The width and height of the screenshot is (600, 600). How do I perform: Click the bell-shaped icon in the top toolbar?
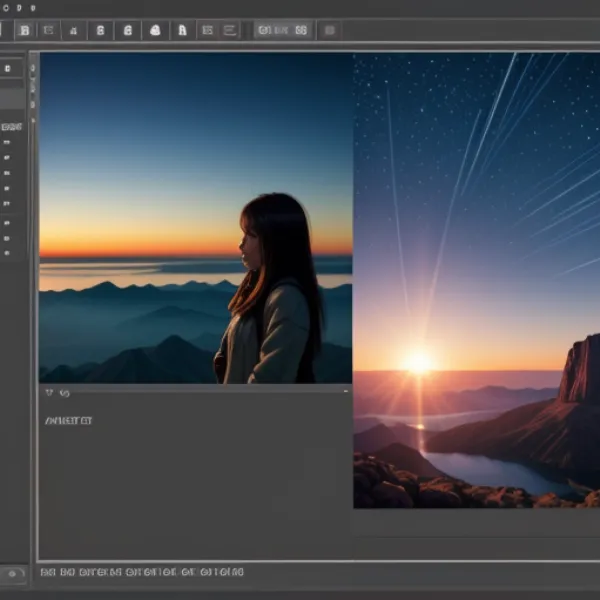[x=155, y=30]
